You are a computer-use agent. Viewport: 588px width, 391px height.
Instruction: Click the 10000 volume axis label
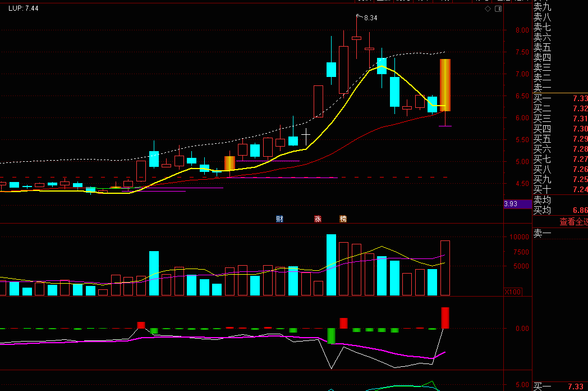pyautogui.click(x=519, y=237)
